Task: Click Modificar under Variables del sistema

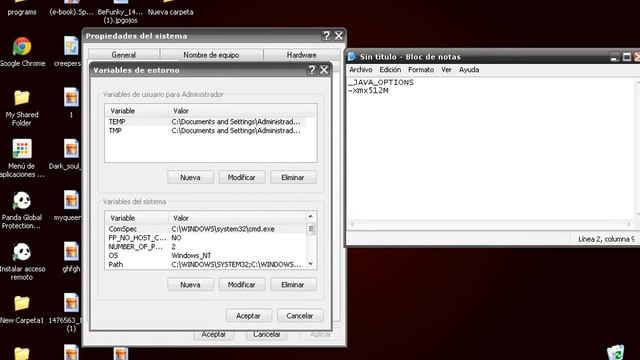Action: click(241, 284)
